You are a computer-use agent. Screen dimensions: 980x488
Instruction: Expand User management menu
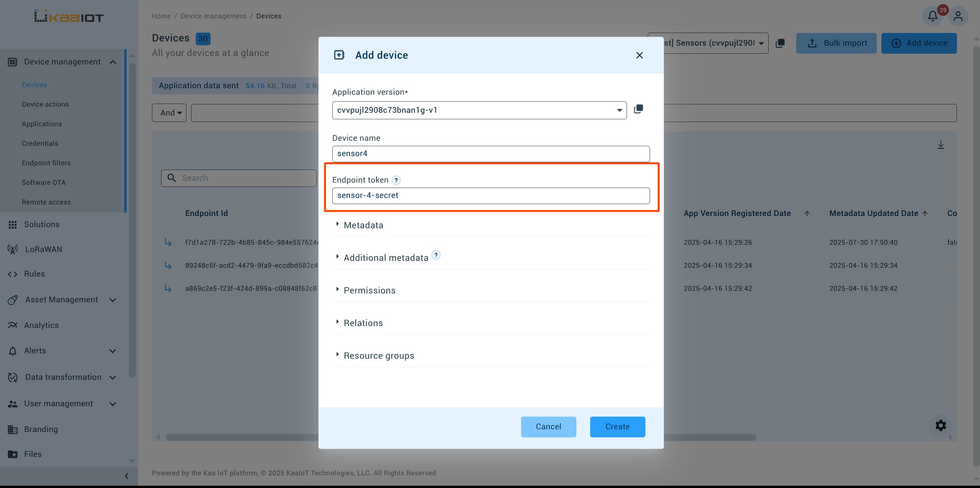(113, 404)
